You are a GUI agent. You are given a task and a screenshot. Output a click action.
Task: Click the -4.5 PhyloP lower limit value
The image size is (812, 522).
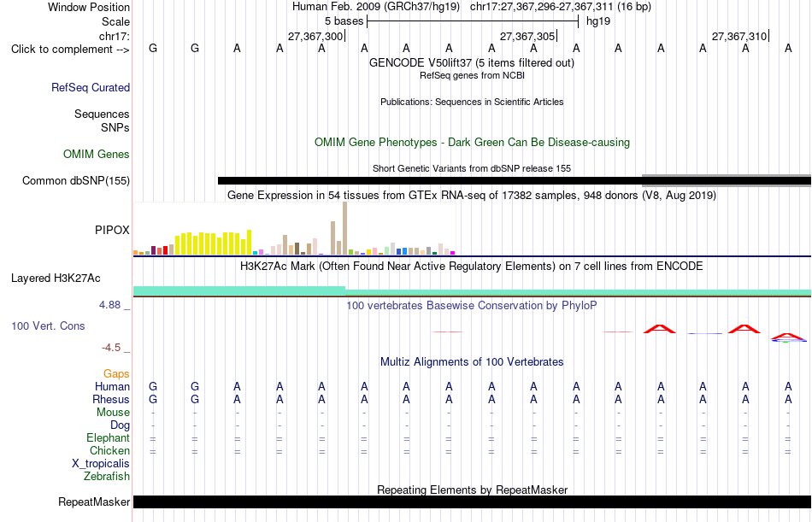coord(111,348)
